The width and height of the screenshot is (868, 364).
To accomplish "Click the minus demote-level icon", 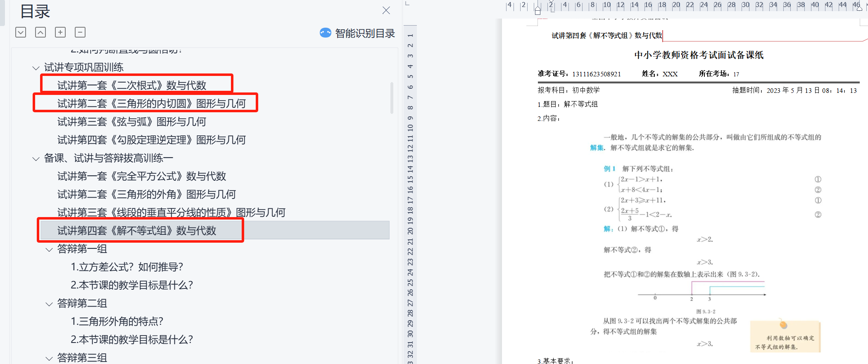I will click(x=80, y=32).
